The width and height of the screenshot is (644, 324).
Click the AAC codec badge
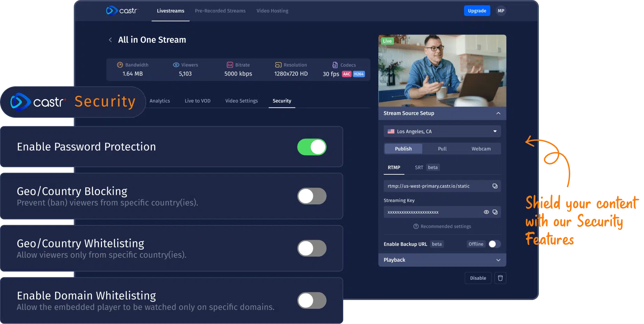click(347, 74)
